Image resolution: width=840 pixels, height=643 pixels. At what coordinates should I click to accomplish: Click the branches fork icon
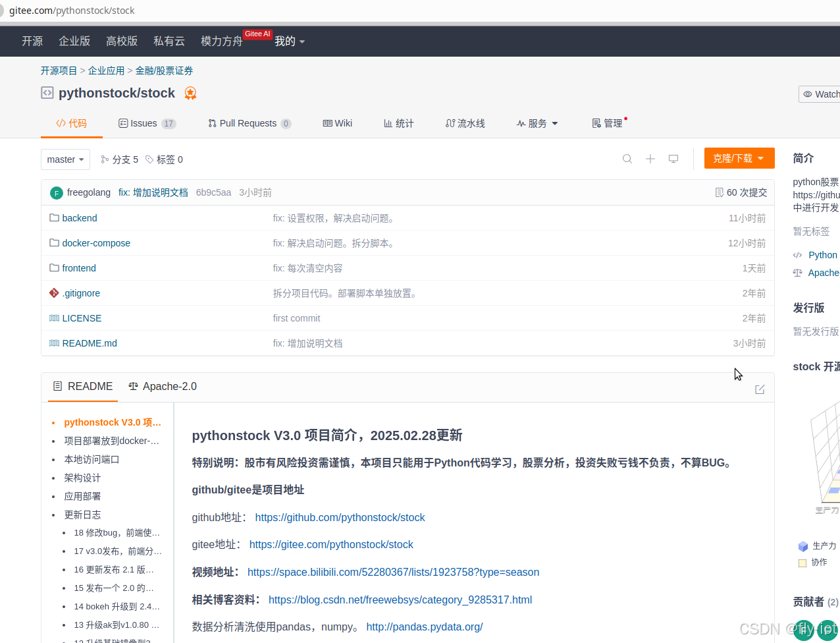coord(105,159)
